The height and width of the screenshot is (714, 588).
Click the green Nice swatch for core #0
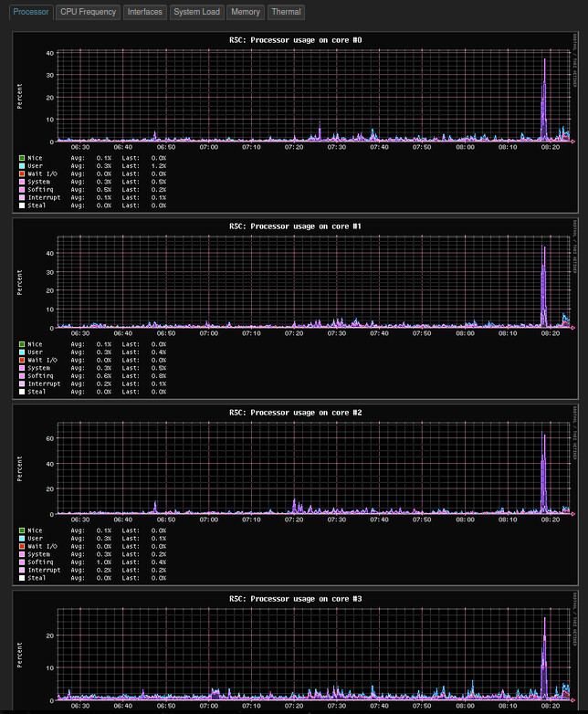[x=22, y=158]
